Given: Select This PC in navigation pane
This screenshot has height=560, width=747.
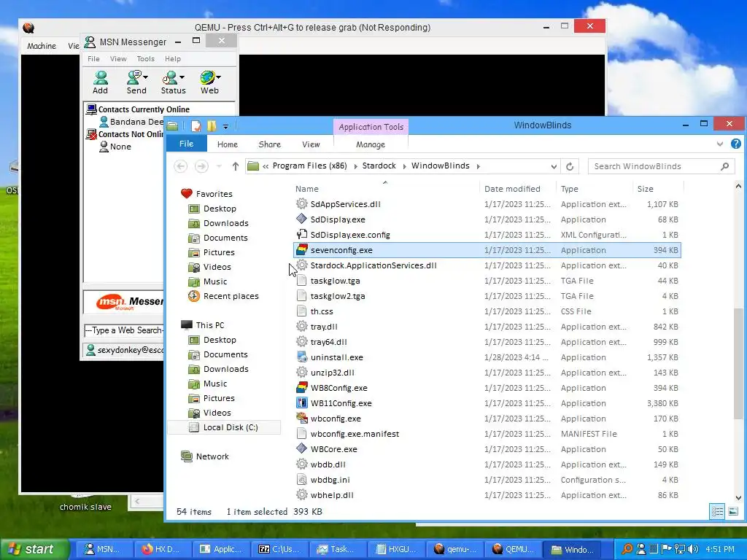Looking at the screenshot, I should 209,324.
